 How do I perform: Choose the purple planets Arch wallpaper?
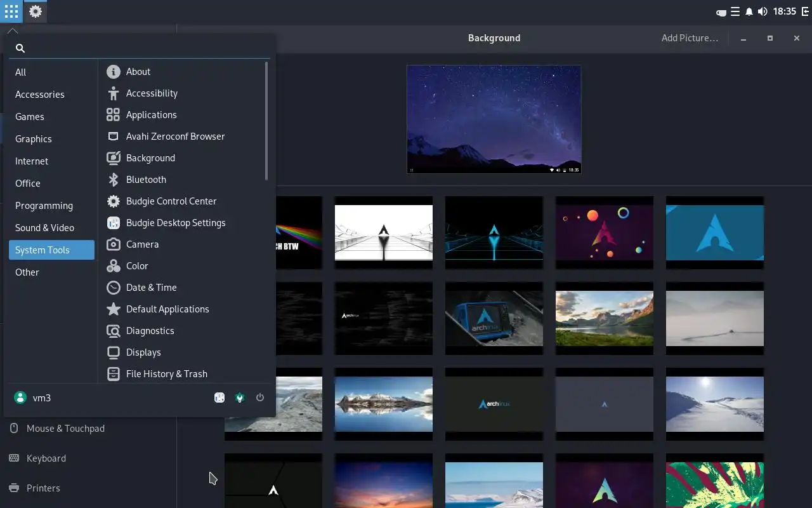[605, 232]
